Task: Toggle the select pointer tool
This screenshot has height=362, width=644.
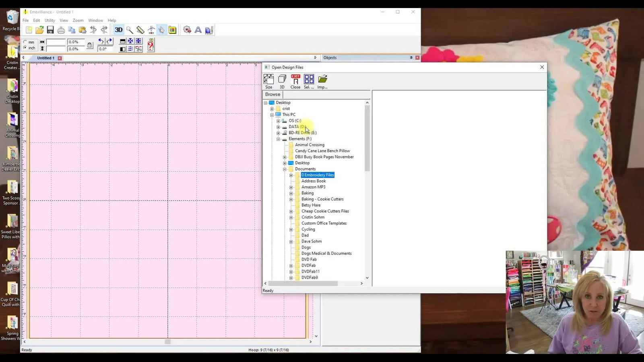Action: [161, 30]
